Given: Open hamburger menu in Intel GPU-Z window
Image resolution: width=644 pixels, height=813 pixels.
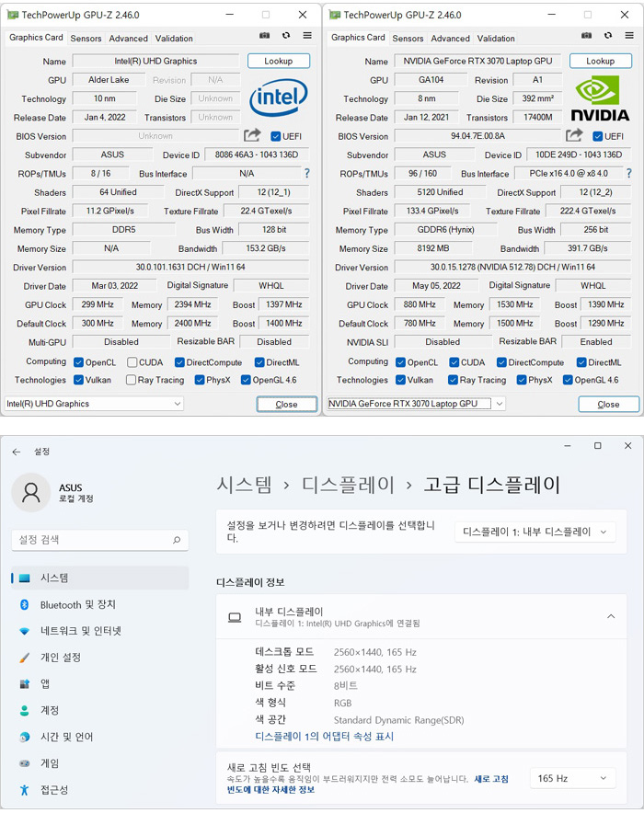Looking at the screenshot, I should [x=307, y=35].
